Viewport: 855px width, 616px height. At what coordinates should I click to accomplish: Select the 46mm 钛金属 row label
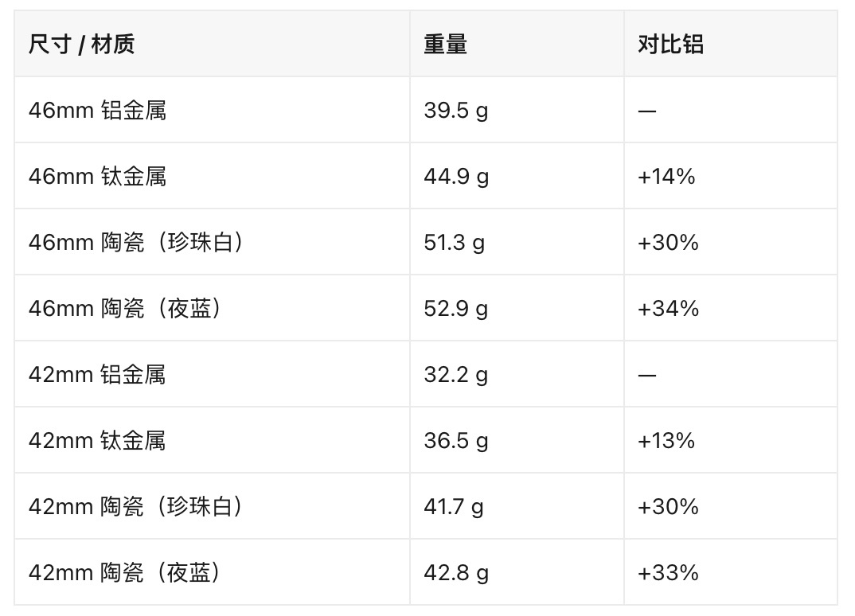pos(98,176)
